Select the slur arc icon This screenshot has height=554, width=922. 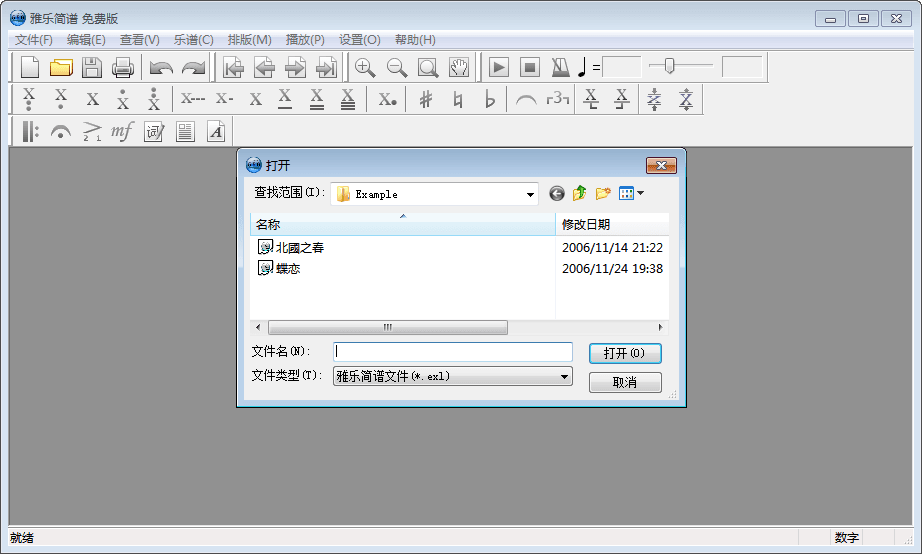pos(526,99)
